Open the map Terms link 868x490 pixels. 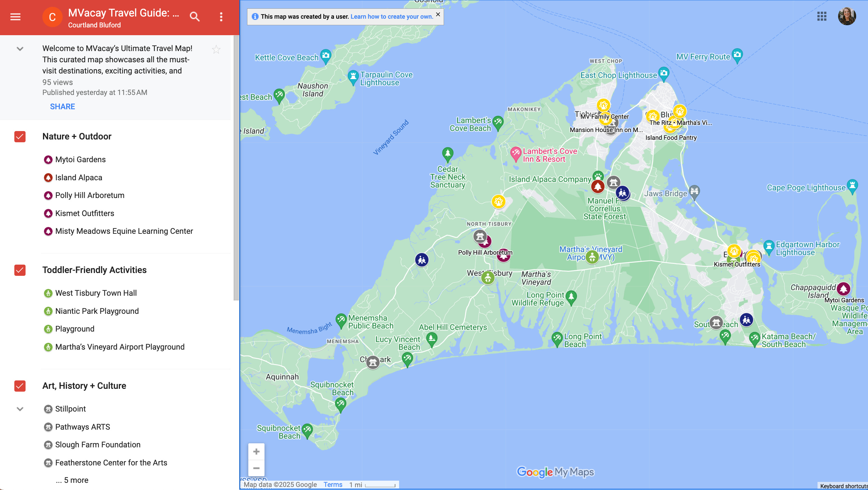332,485
